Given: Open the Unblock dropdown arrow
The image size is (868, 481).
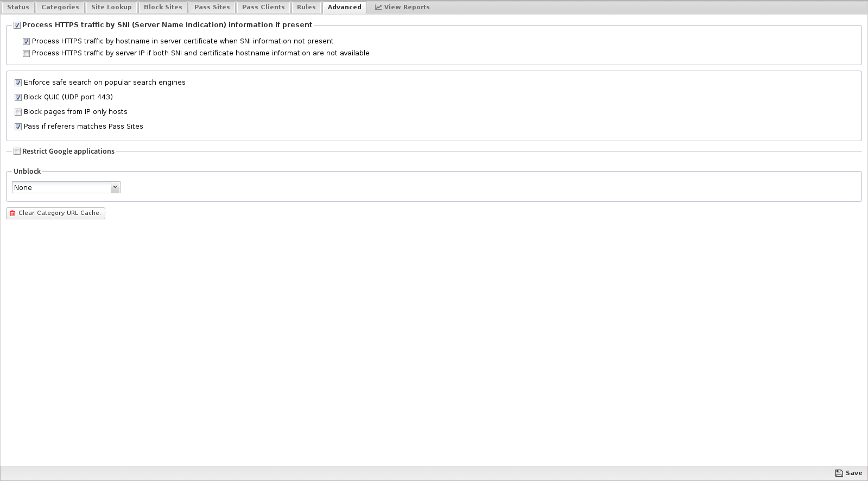Looking at the screenshot, I should coord(115,187).
